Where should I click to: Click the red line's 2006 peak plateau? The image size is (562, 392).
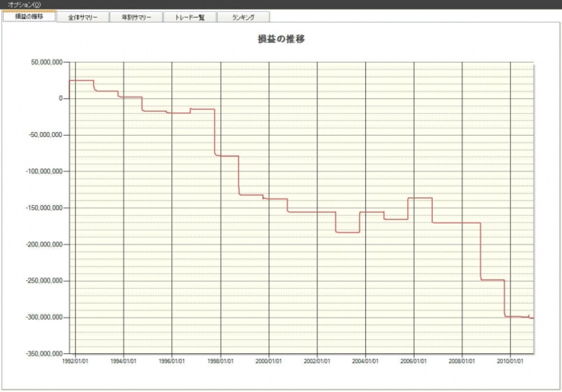pyautogui.click(x=420, y=198)
